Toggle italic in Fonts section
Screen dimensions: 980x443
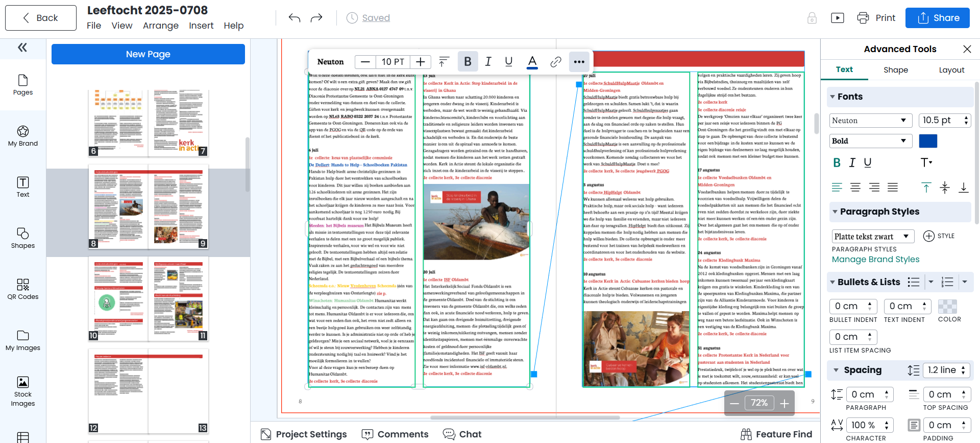[852, 162]
